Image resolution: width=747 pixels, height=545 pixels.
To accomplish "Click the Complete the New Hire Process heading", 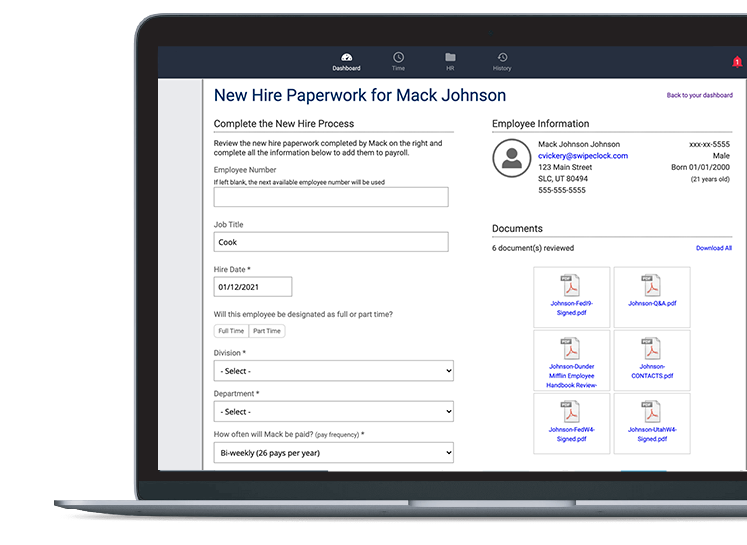I will click(x=284, y=124).
